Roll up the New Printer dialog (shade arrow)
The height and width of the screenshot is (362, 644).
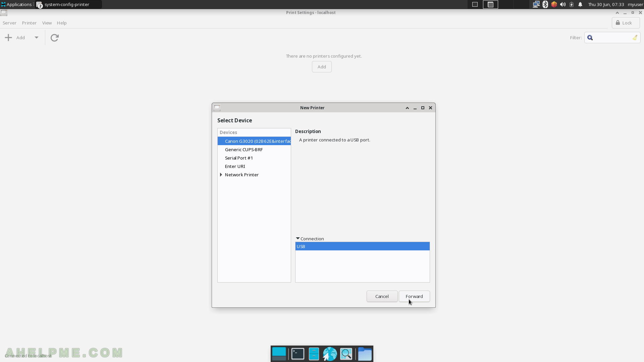click(407, 108)
